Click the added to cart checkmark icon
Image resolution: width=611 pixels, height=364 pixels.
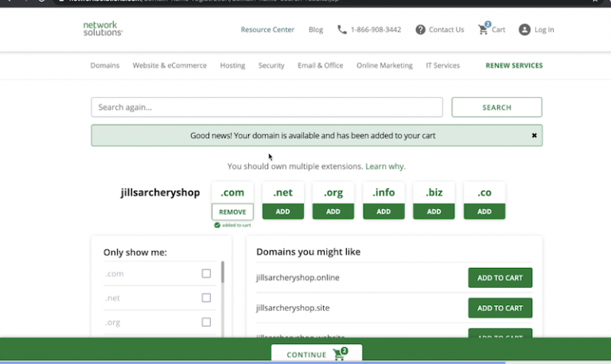217,225
